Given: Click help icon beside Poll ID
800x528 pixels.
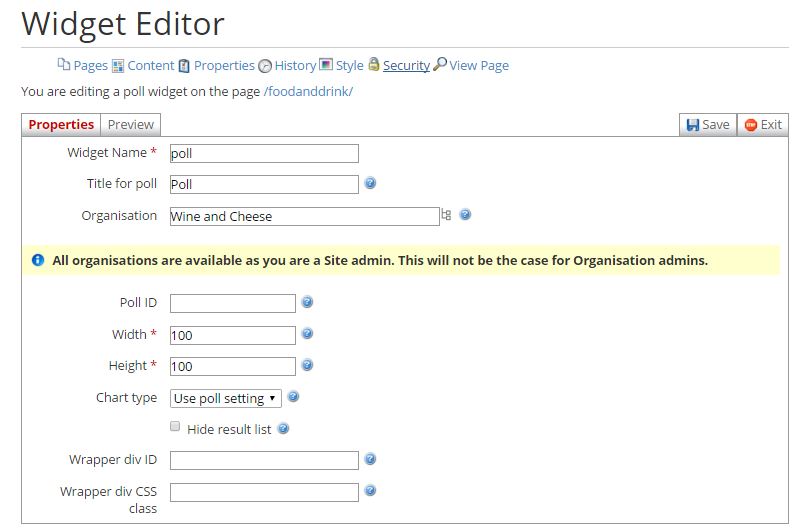Looking at the screenshot, I should coord(307,302).
